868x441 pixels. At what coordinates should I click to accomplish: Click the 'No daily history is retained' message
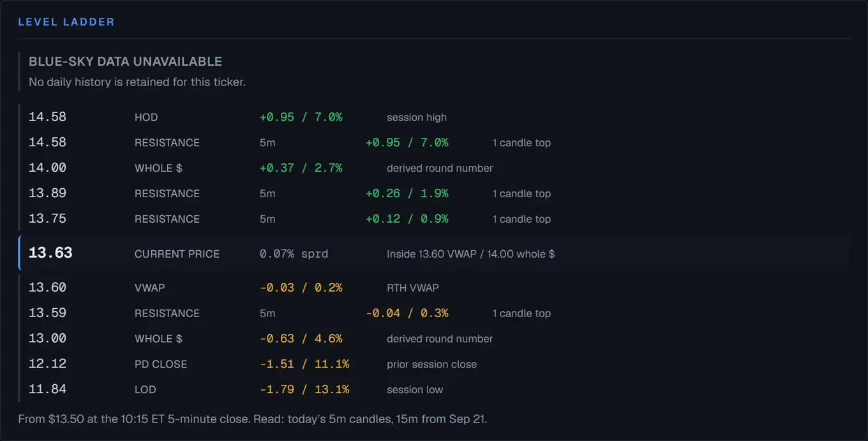pos(137,82)
